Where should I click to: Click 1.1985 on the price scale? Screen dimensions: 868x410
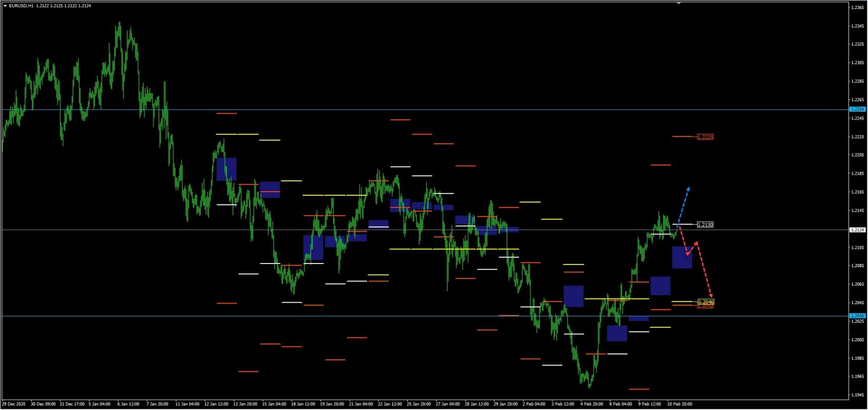pos(857,359)
